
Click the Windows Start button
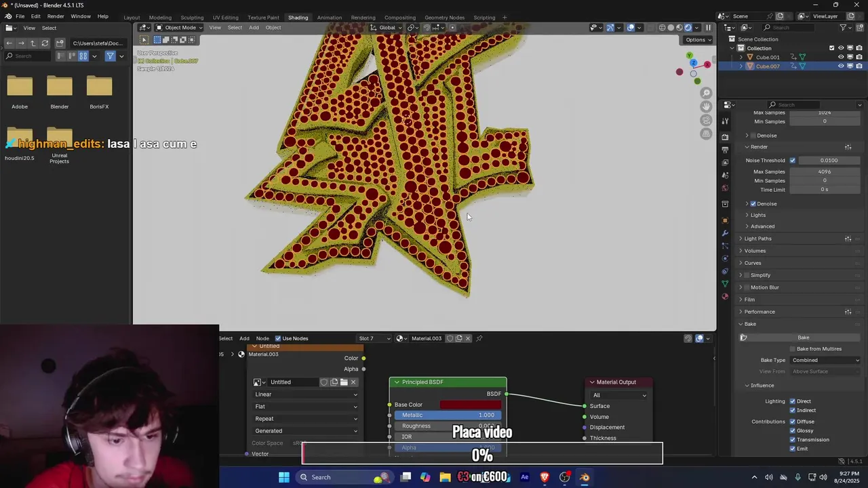[284, 477]
